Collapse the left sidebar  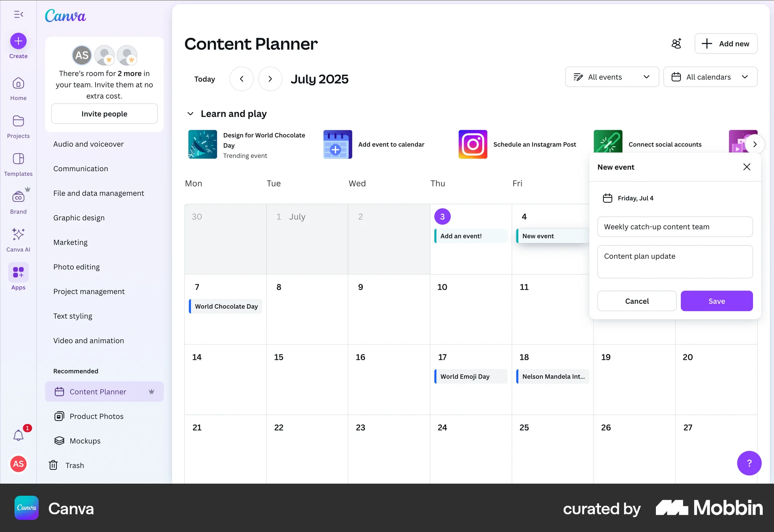(19, 15)
